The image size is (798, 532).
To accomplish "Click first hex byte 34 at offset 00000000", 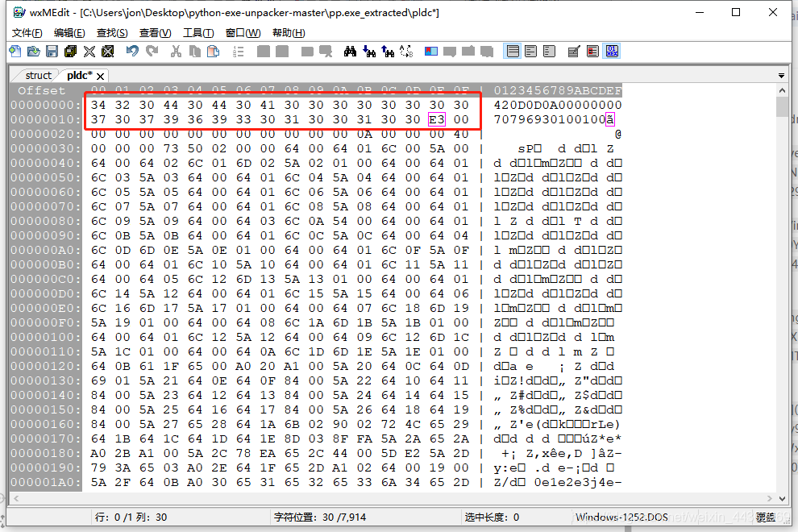I will pyautogui.click(x=98, y=105).
